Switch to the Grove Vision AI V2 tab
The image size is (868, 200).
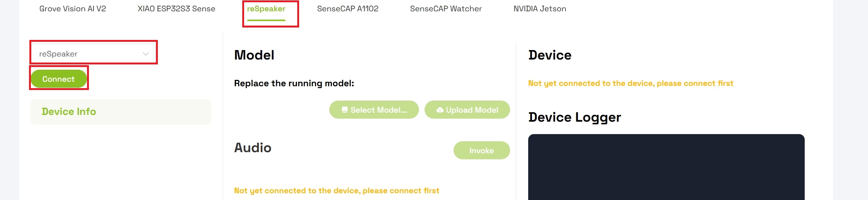tap(73, 9)
